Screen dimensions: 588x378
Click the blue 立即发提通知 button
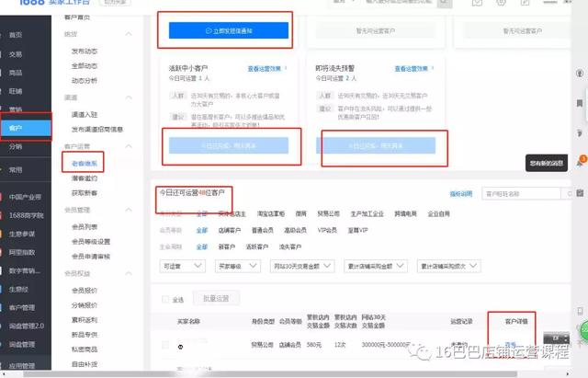pyautogui.click(x=228, y=32)
